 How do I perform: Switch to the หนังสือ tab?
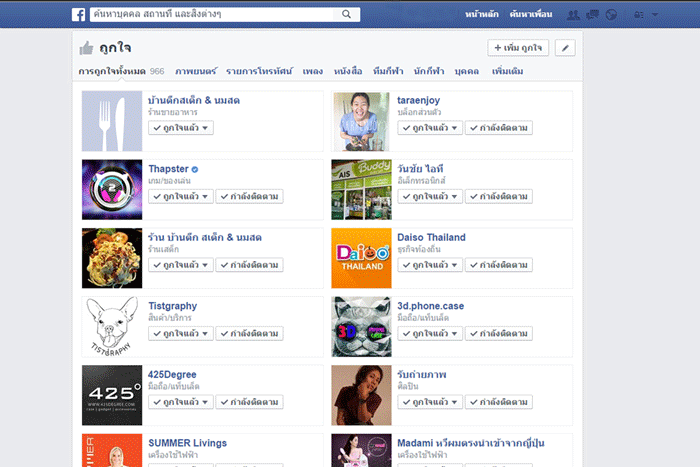pos(348,71)
